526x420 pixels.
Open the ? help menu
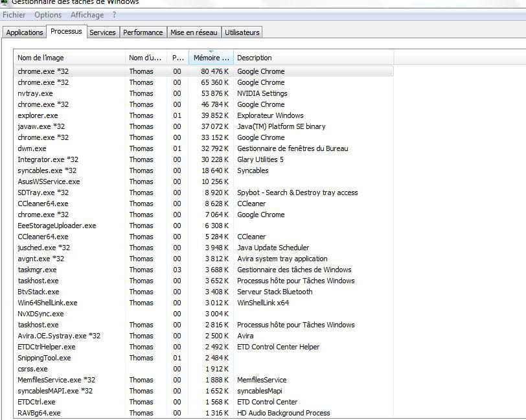(x=115, y=15)
